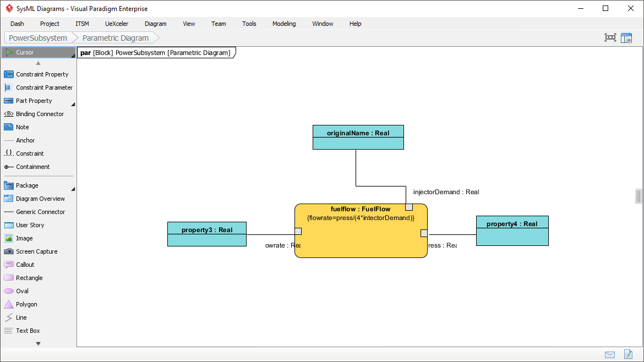The image size is (644, 362).
Task: Select the Note tool in palette
Action: (23, 127)
